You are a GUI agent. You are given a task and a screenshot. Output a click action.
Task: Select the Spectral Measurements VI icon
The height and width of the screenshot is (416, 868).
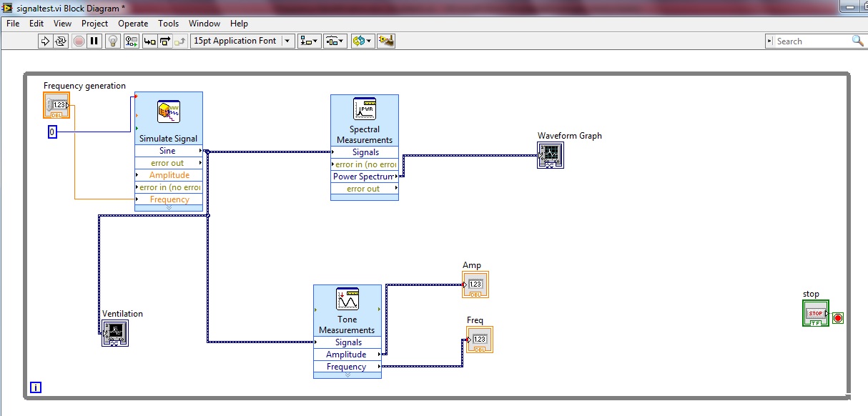point(365,109)
